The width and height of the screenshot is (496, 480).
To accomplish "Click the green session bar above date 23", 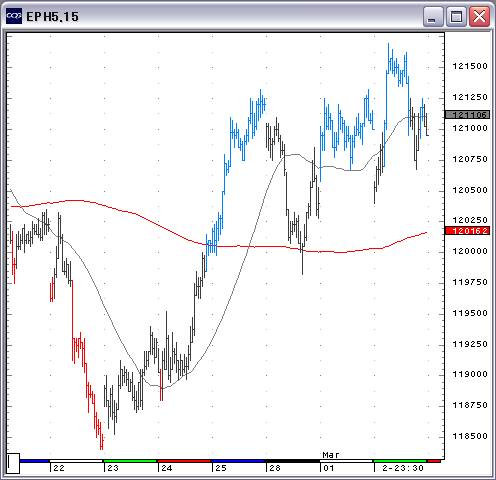I will click(x=130, y=461).
